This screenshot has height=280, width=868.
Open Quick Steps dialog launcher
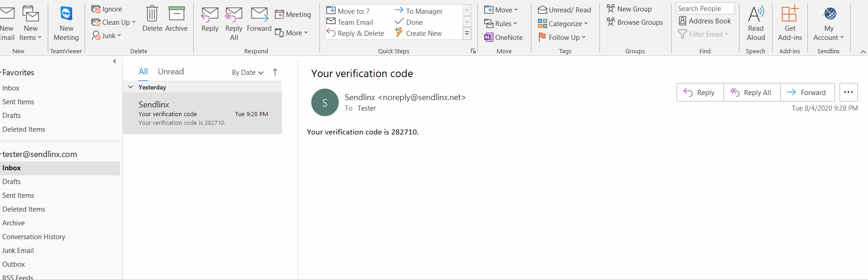coord(473,51)
